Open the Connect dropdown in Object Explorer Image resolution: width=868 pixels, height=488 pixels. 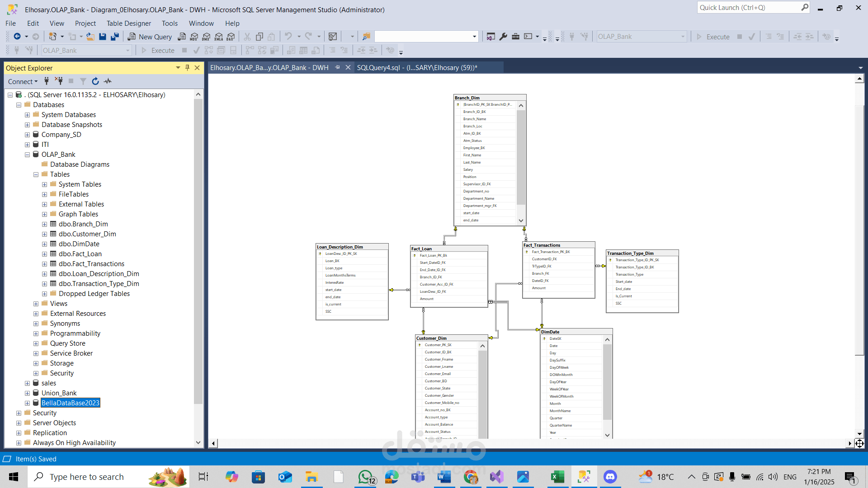(x=23, y=81)
